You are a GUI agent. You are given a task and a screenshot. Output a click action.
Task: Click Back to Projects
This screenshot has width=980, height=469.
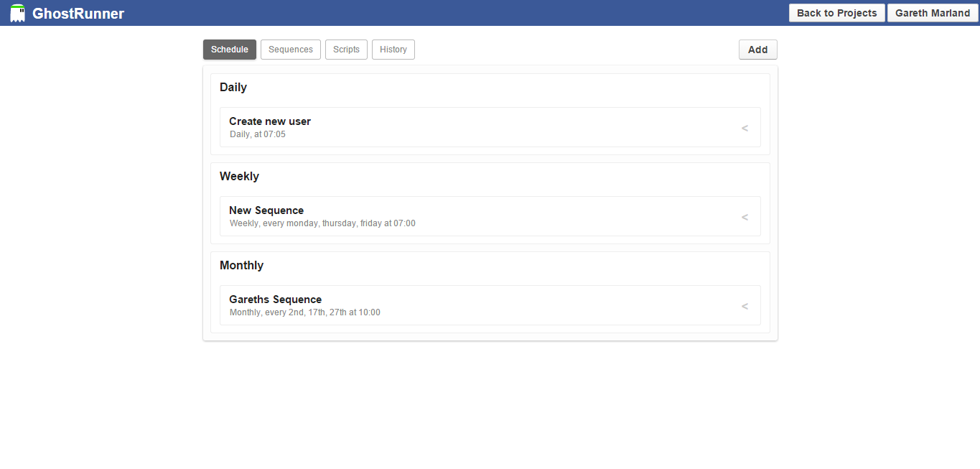[836, 12]
